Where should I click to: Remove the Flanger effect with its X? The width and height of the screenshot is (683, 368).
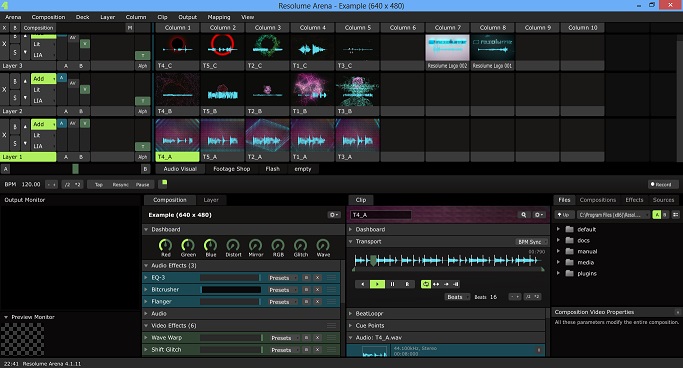pos(318,302)
